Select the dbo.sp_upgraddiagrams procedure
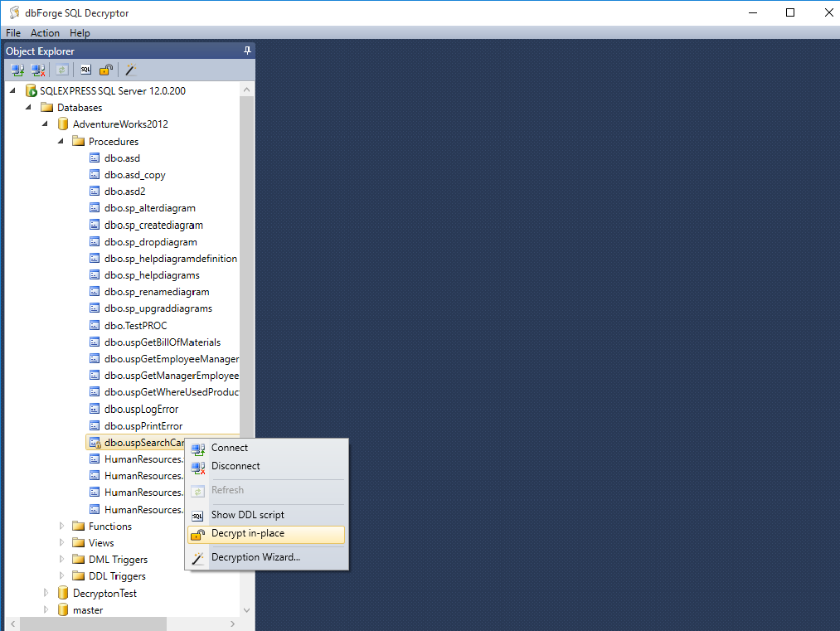The width and height of the screenshot is (840, 631). (x=158, y=308)
